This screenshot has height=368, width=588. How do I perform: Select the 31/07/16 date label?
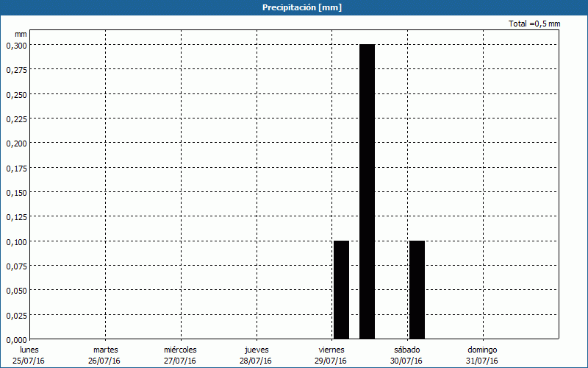(482, 361)
